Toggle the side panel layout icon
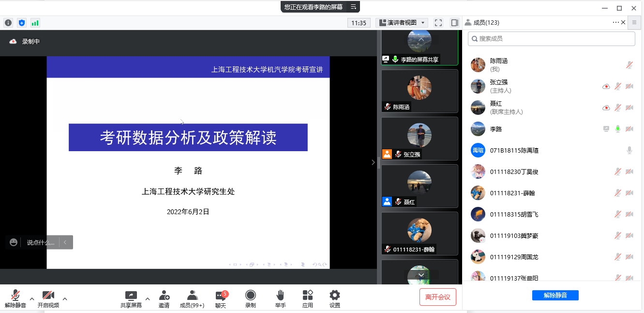The image size is (644, 313). [x=454, y=23]
